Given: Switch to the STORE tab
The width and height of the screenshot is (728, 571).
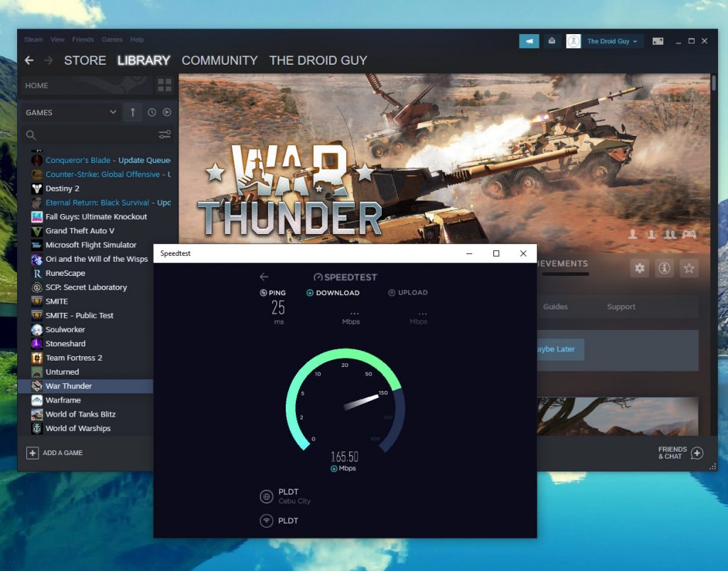Looking at the screenshot, I should tap(85, 60).
